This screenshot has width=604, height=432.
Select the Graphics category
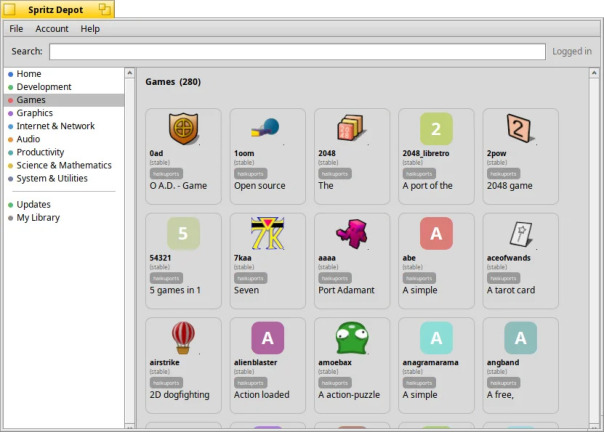pyautogui.click(x=64, y=113)
